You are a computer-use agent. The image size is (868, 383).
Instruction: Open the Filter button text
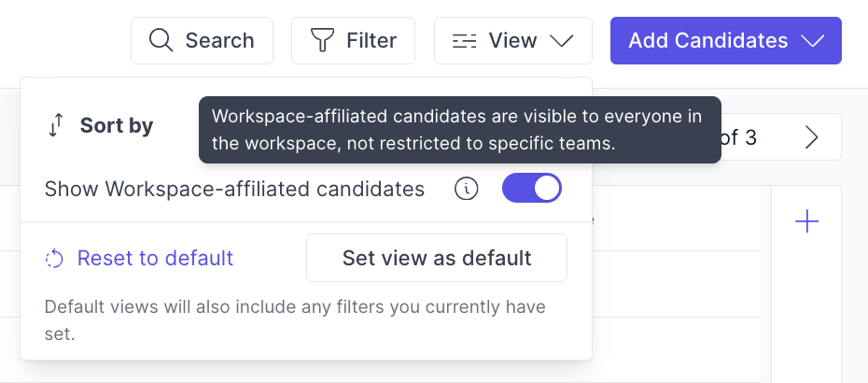[x=371, y=41]
